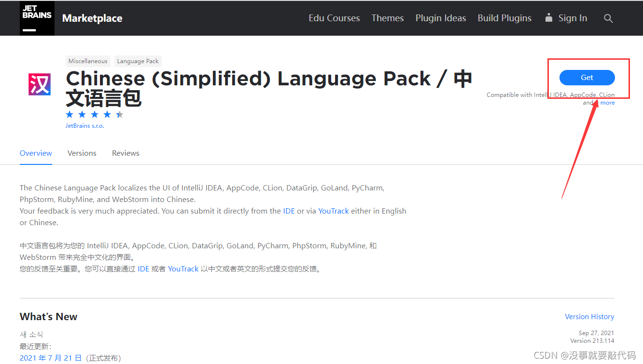This screenshot has height=364, width=643.
Task: Open Edu Courses in the top navigation
Action: [x=334, y=18]
